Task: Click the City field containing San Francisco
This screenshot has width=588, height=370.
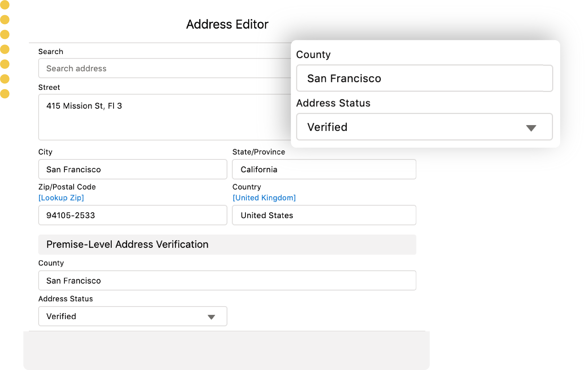Action: 132,169
